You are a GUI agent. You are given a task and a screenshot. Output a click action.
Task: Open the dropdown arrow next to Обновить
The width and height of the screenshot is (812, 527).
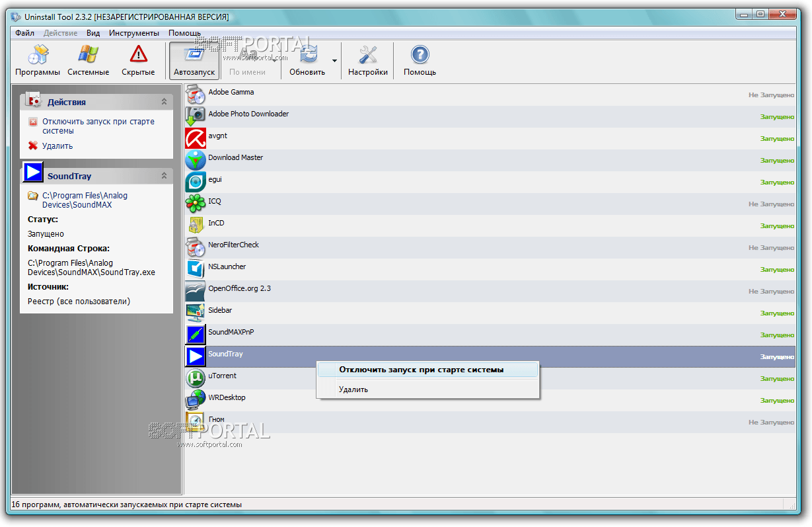click(x=334, y=61)
